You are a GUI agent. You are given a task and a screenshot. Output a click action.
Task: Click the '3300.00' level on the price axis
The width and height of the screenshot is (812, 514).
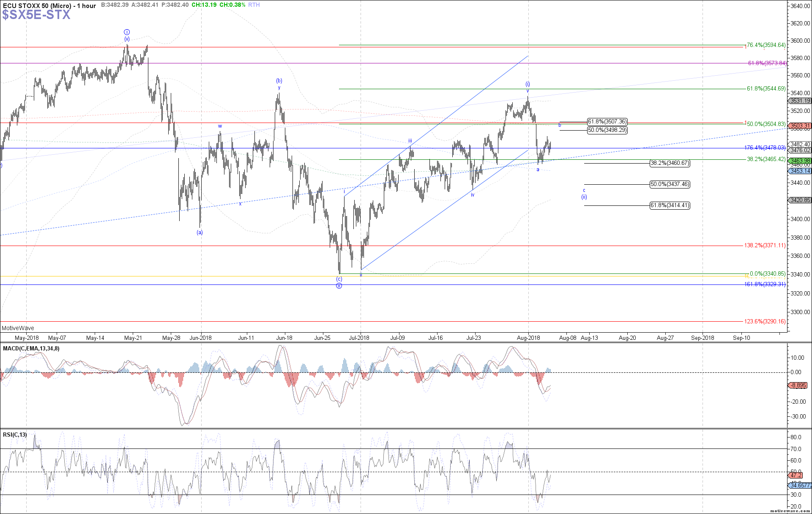pos(800,312)
